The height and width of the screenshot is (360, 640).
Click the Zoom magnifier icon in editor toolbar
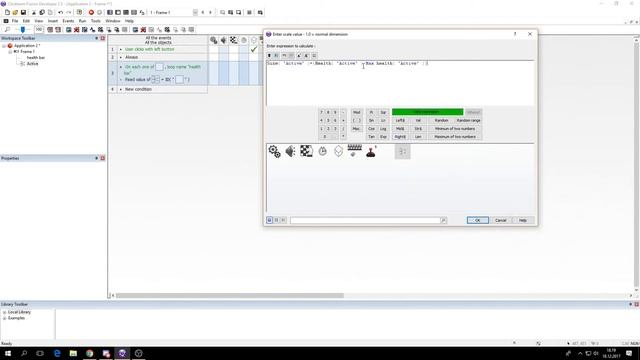pos(7,30)
